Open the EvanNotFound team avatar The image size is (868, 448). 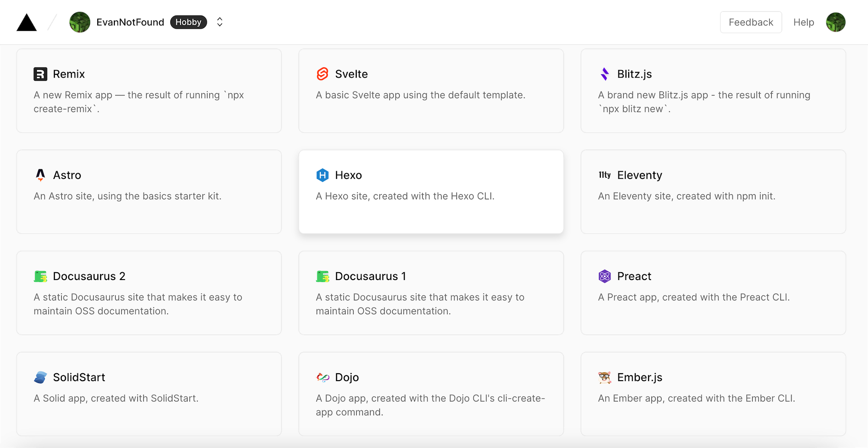click(x=80, y=22)
